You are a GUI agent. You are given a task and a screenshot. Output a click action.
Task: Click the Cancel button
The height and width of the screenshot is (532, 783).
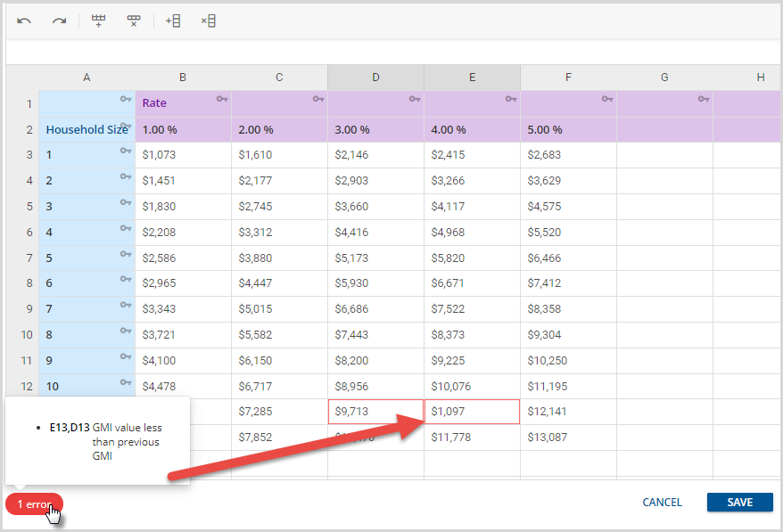point(662,503)
